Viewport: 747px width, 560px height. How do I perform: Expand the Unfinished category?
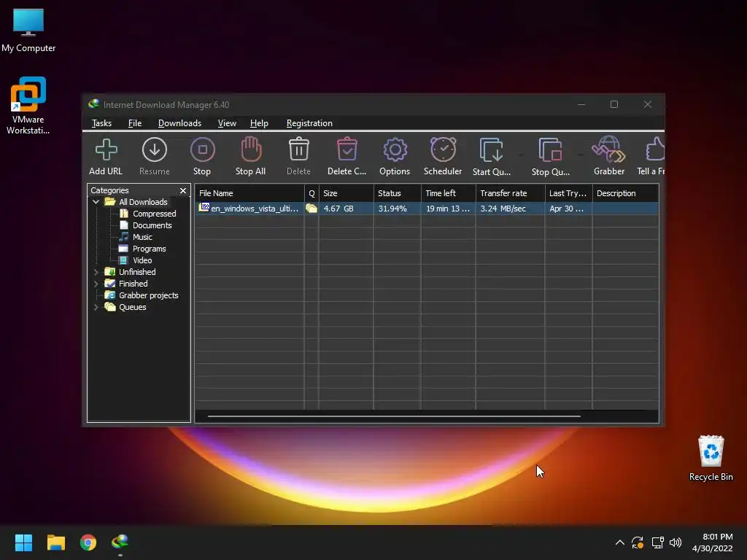coord(96,272)
